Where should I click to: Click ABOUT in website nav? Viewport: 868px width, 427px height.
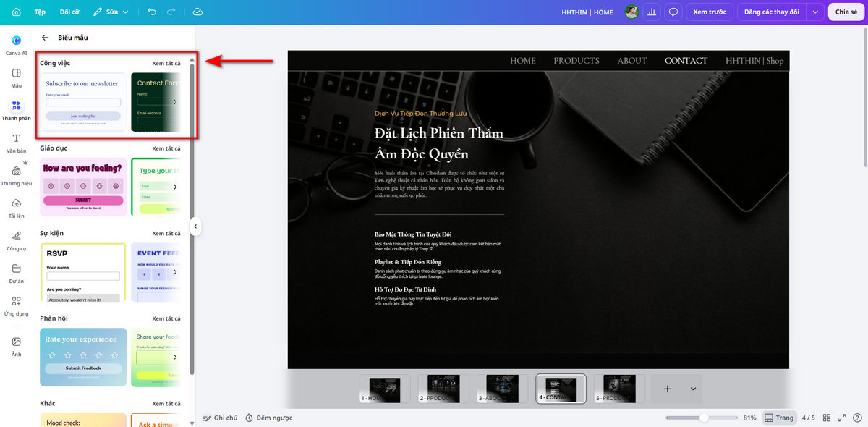[632, 61]
